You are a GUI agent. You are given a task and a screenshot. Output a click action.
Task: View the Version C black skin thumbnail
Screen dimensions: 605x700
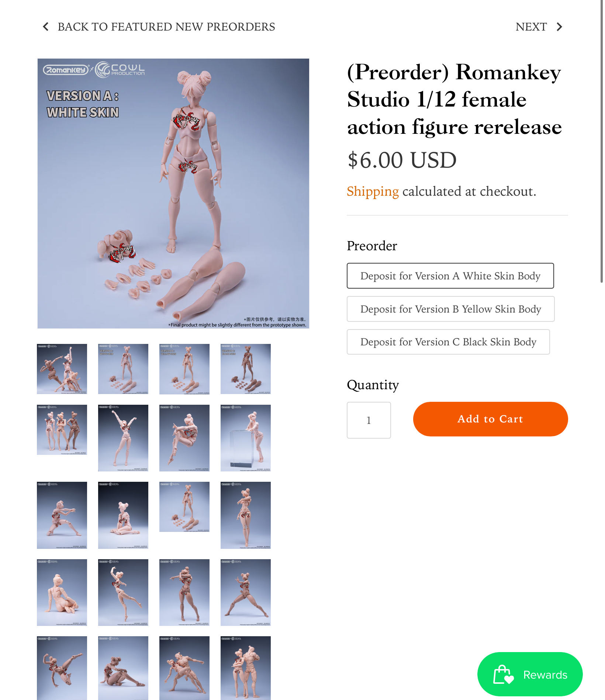click(246, 369)
